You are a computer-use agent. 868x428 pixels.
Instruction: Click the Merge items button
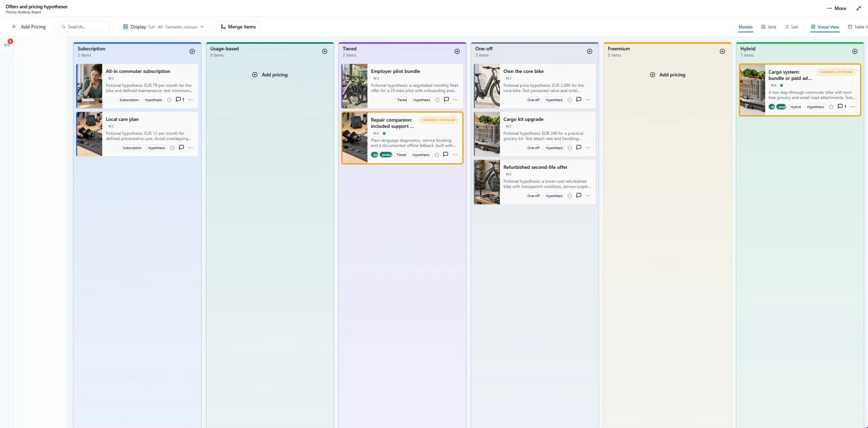tap(238, 27)
